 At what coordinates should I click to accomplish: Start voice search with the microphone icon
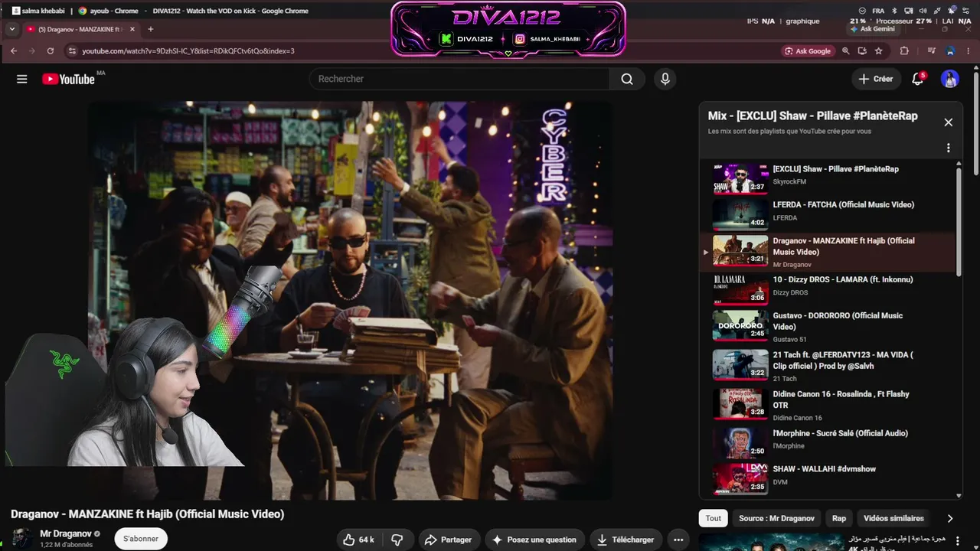pyautogui.click(x=665, y=79)
